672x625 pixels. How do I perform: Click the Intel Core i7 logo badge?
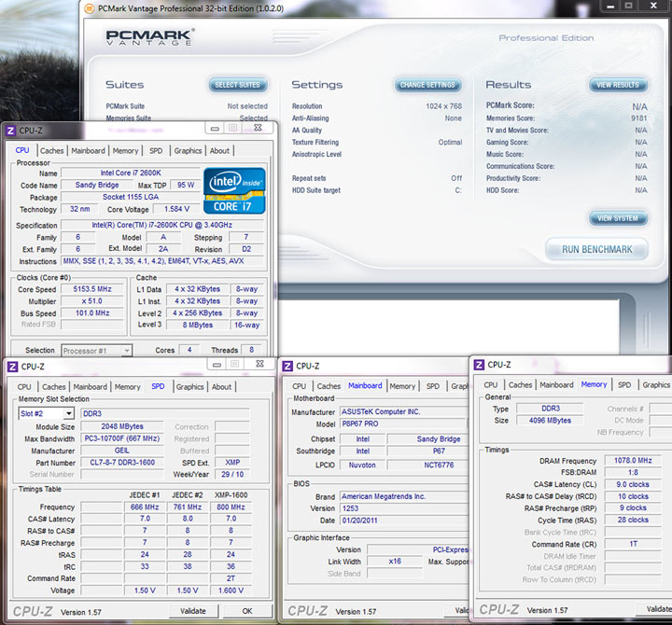(234, 190)
